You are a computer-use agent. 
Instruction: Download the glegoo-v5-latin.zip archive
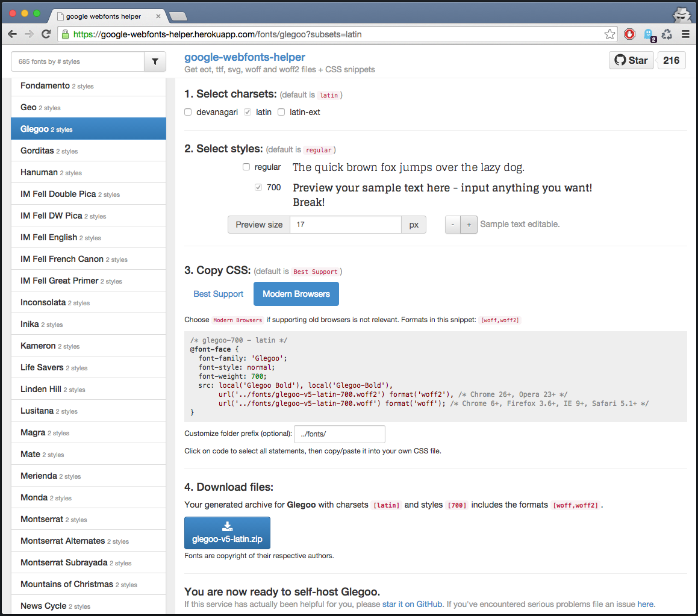pos(227,533)
